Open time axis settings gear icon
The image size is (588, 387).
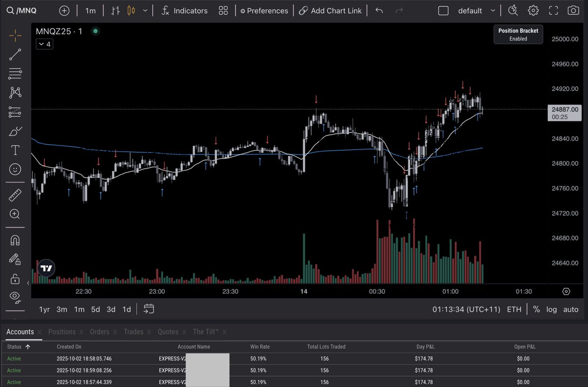[x=566, y=291]
